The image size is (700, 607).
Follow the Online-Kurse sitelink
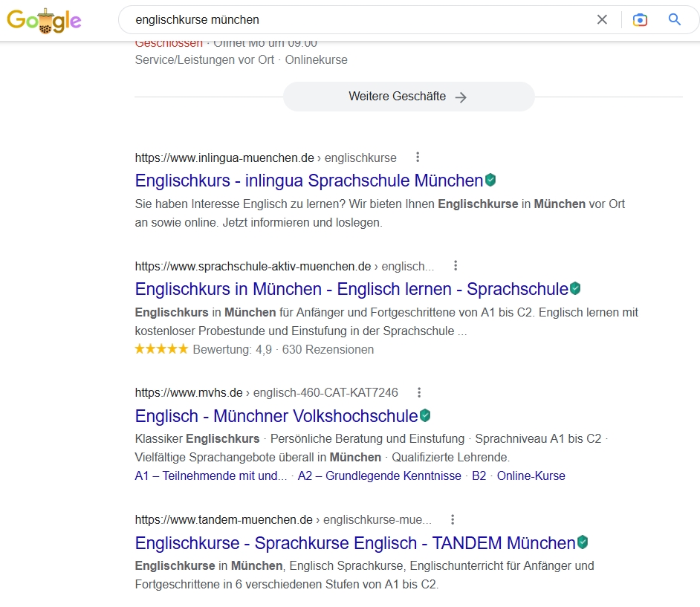531,475
